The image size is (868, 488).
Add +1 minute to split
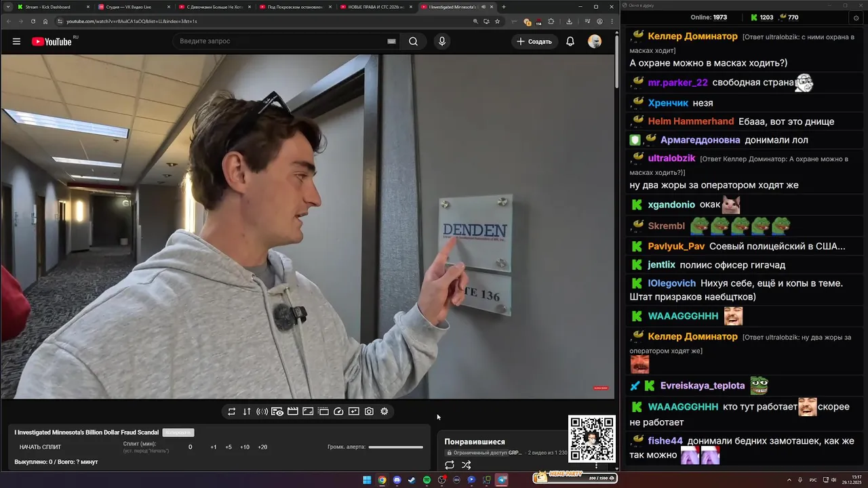click(x=214, y=447)
